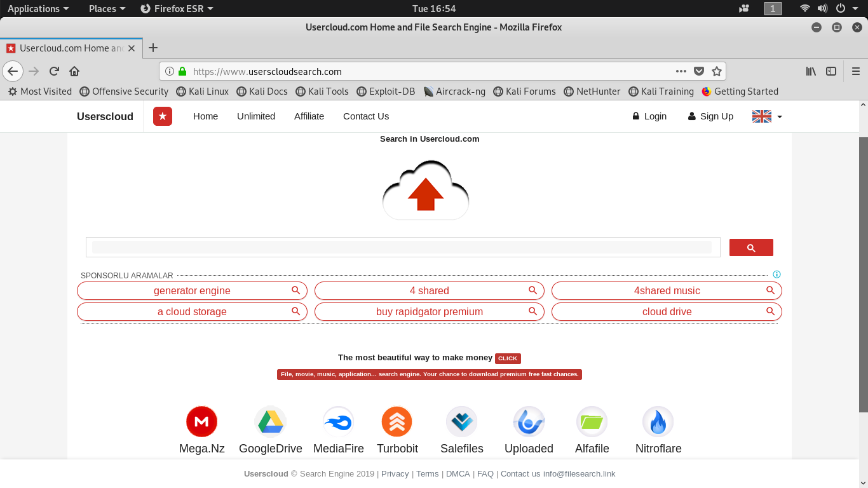Show site info via the lock icon

[x=182, y=71]
